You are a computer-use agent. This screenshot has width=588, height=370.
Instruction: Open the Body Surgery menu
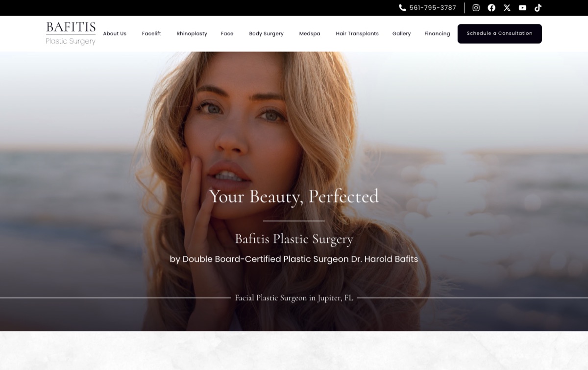(x=266, y=34)
